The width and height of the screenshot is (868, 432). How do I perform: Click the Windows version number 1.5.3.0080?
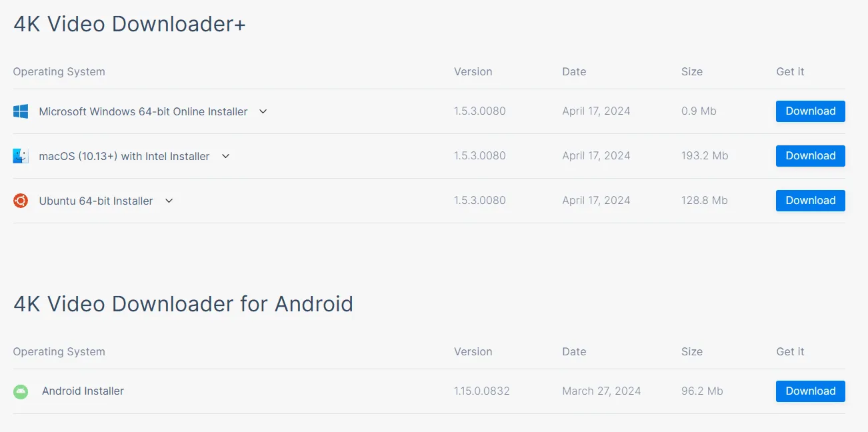coord(480,111)
